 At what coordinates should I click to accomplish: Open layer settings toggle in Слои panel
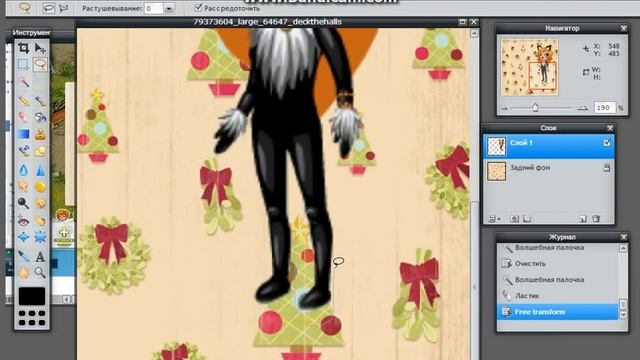tap(494, 219)
